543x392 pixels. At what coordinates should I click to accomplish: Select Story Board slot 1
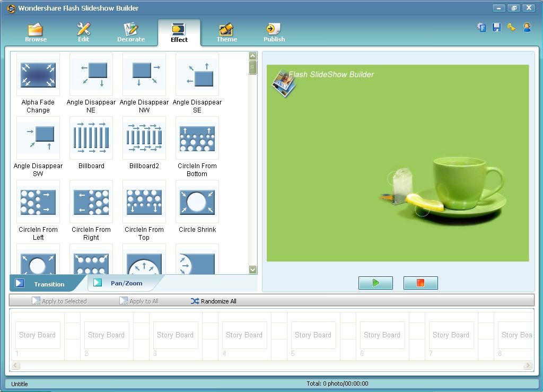(38, 335)
